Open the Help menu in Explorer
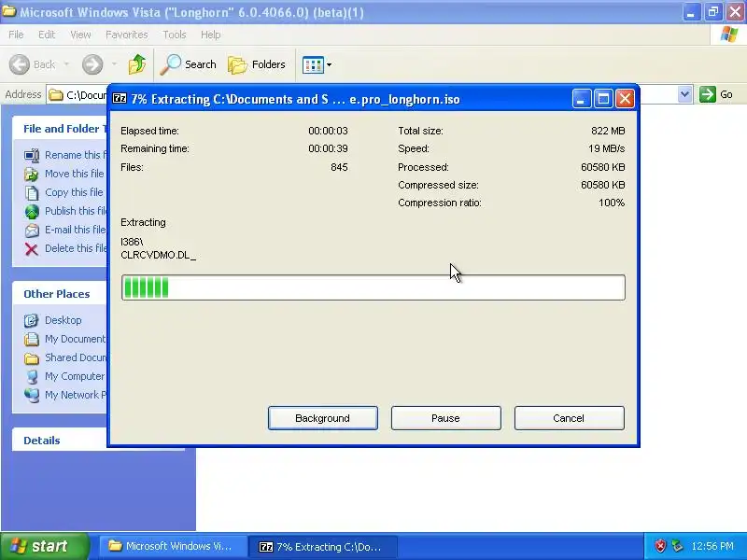 (211, 35)
